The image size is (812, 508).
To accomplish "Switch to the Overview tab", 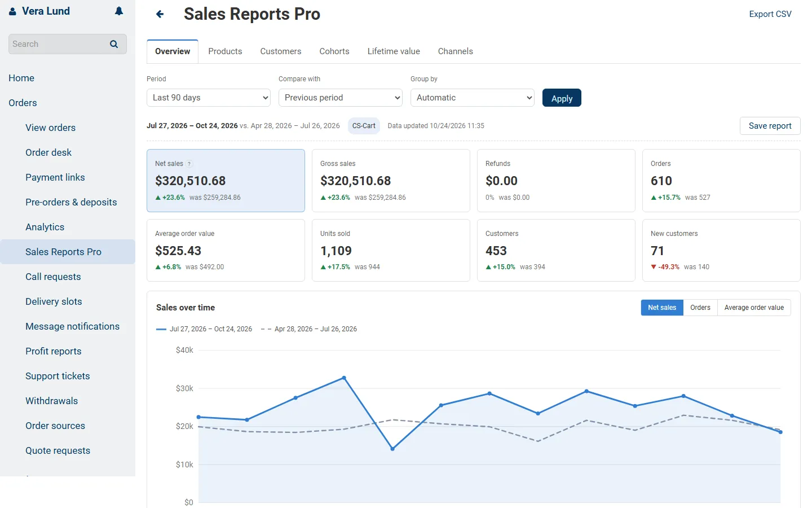I will click(x=173, y=51).
